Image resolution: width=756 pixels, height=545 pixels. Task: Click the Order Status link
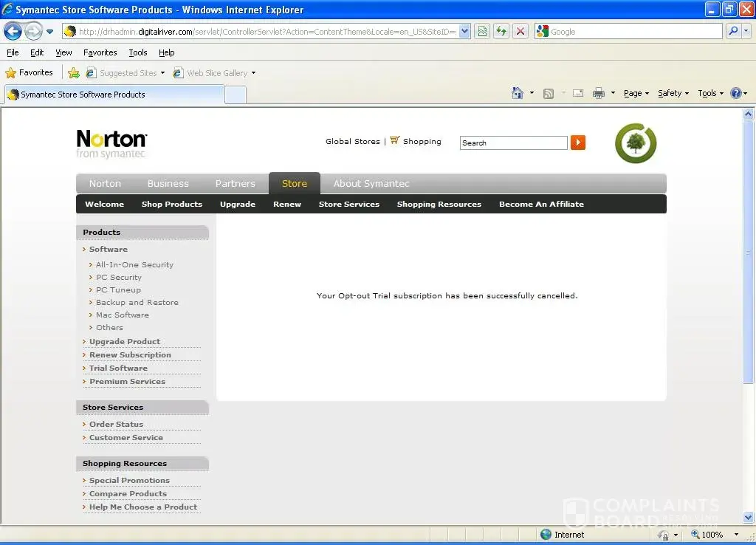pyautogui.click(x=116, y=425)
